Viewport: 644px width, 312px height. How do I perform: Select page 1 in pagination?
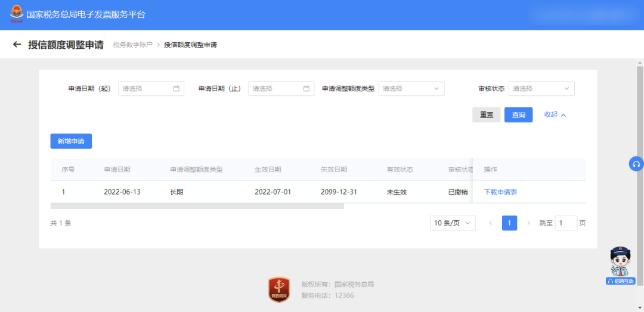(509, 223)
